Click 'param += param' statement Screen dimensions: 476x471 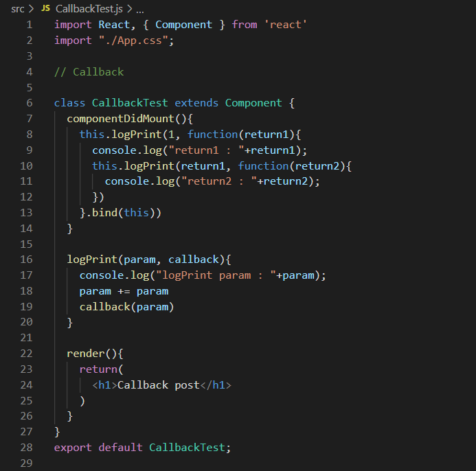[x=124, y=291]
